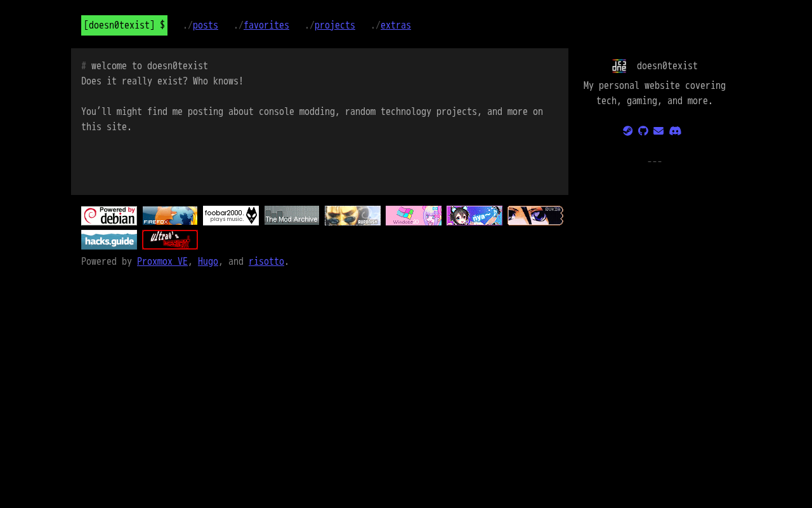Open the hacks.guide badge

coord(109,240)
